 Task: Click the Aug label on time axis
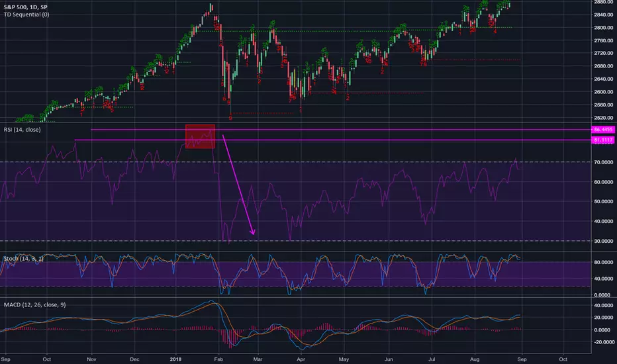point(475,359)
